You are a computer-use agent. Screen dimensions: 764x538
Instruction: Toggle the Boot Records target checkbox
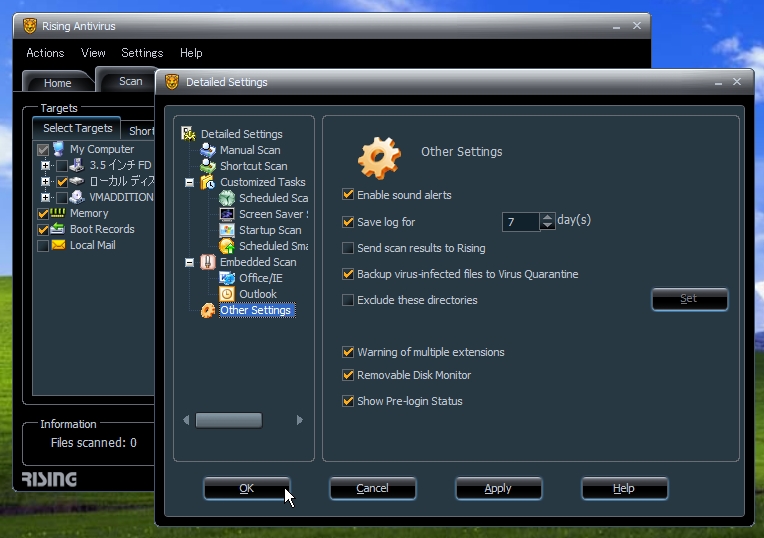click(43, 230)
